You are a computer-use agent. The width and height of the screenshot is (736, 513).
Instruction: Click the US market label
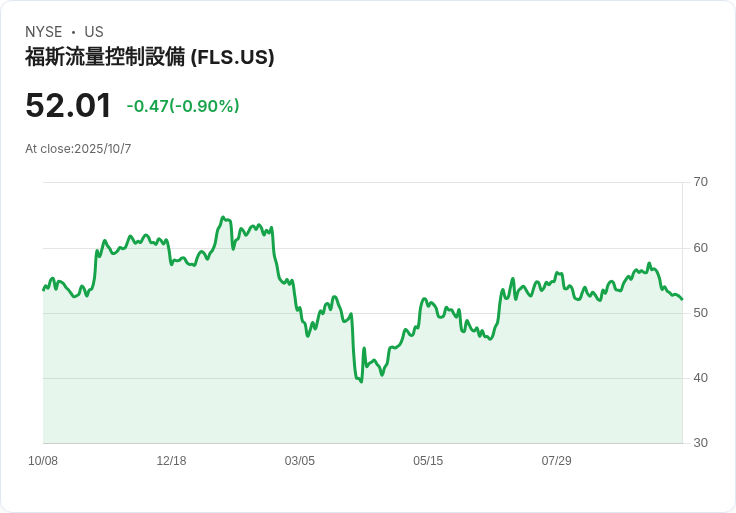94,32
